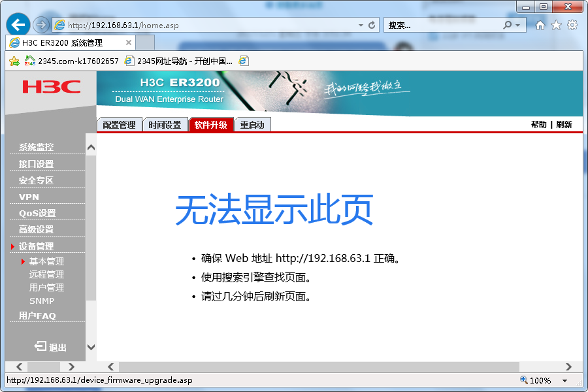This screenshot has height=392, width=588.
Task: Select 用户管理 submenu item
Action: click(x=46, y=287)
